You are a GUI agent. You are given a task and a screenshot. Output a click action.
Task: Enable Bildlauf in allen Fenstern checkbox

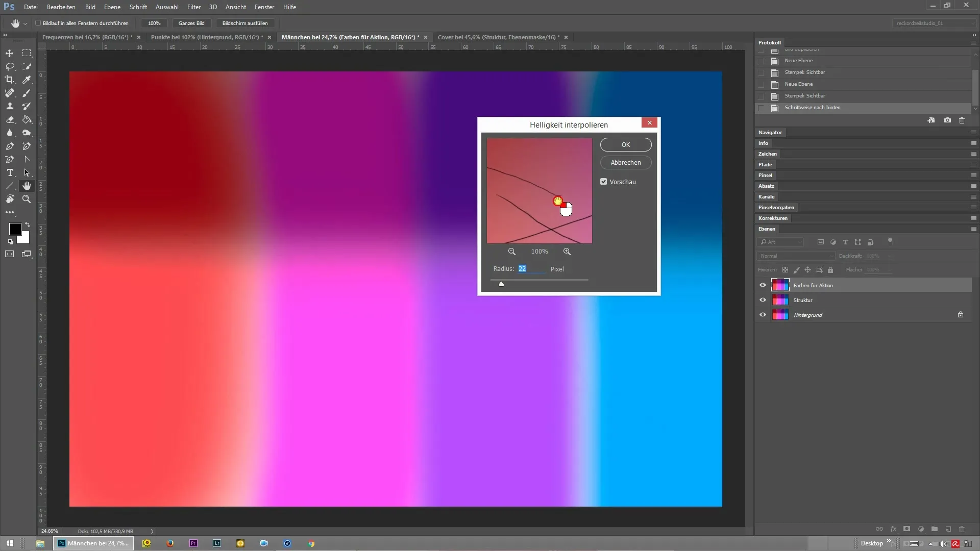pos(38,23)
